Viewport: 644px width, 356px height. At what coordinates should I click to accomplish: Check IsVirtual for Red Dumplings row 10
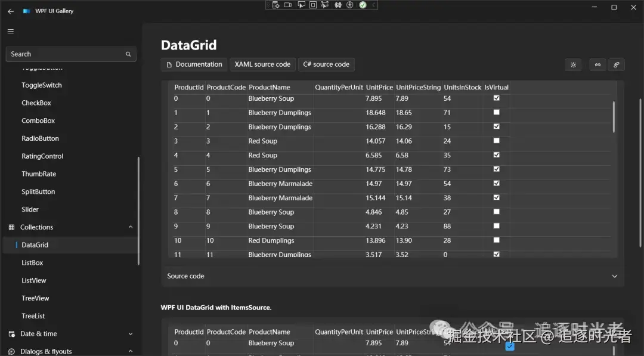[497, 240]
